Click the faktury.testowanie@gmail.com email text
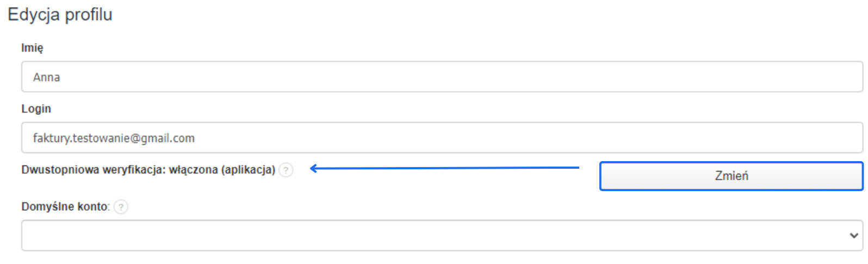Screen dimensions: 868x264 tap(114, 138)
